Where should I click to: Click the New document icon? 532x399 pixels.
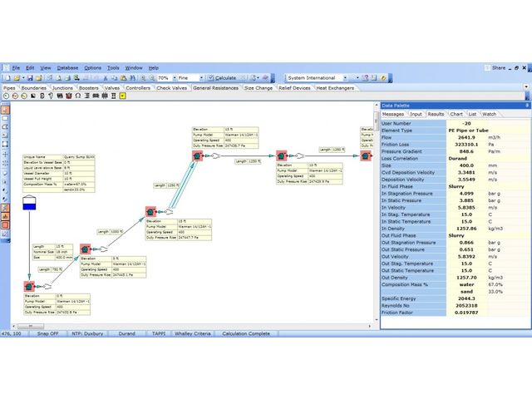6,77
